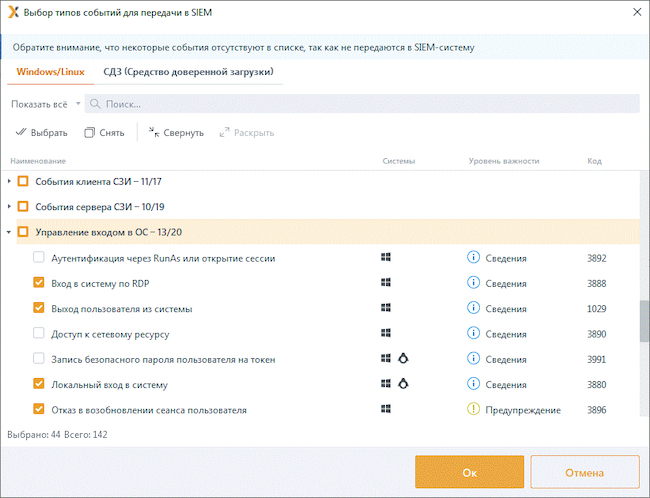650x498 pixels.
Task: Collapse Управление входом в ОС group
Action: coord(10,232)
